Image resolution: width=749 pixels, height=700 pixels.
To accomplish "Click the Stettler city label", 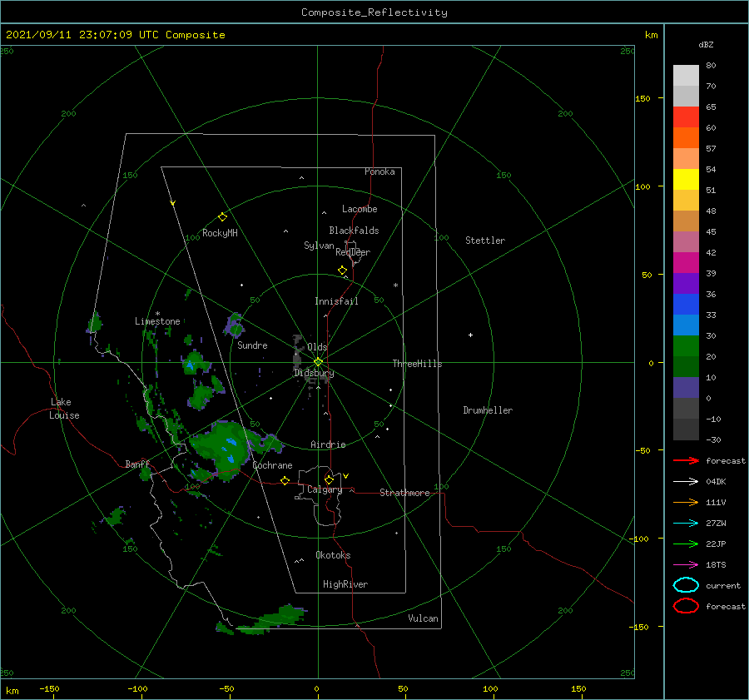I will point(485,241).
